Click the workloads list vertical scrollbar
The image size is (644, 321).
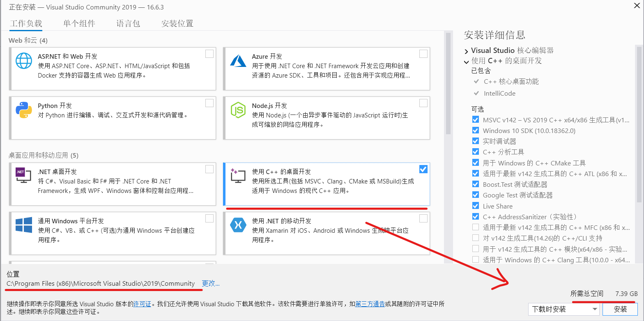(x=448, y=83)
